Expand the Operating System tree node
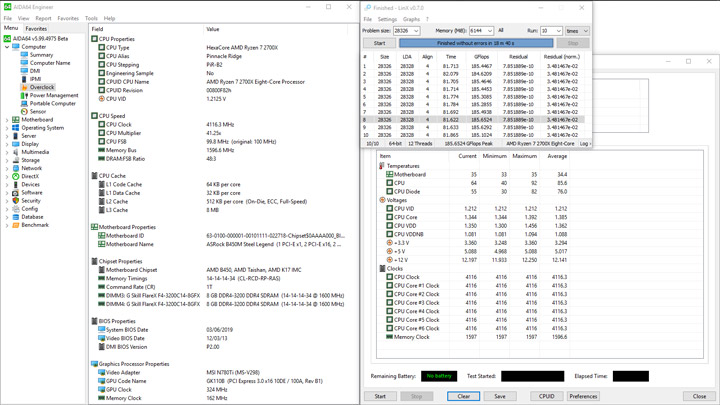720x405 pixels. [7, 128]
